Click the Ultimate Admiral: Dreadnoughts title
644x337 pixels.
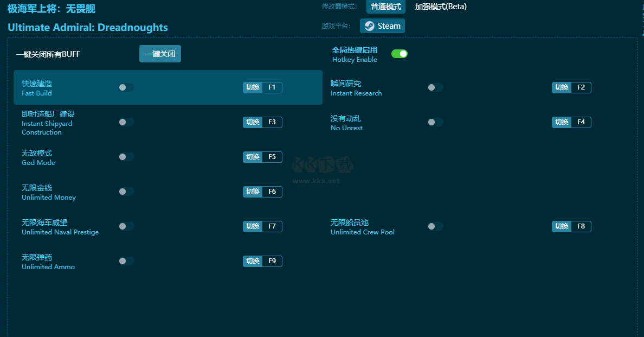(x=88, y=28)
